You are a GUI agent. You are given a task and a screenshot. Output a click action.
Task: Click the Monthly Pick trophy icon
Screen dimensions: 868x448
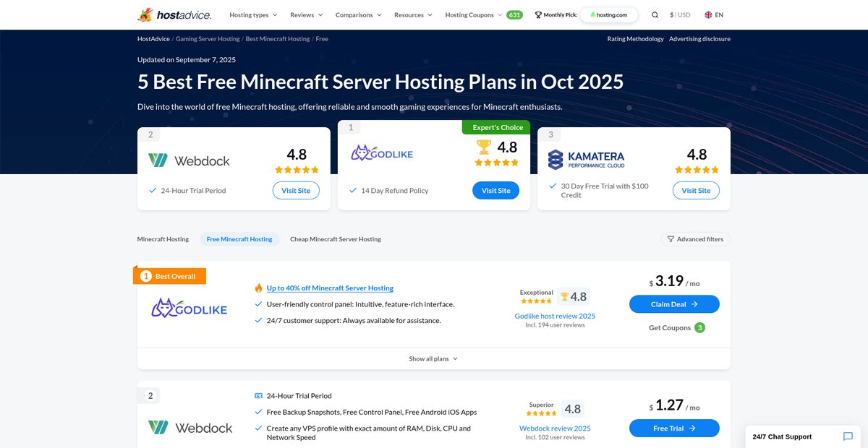[538, 14]
